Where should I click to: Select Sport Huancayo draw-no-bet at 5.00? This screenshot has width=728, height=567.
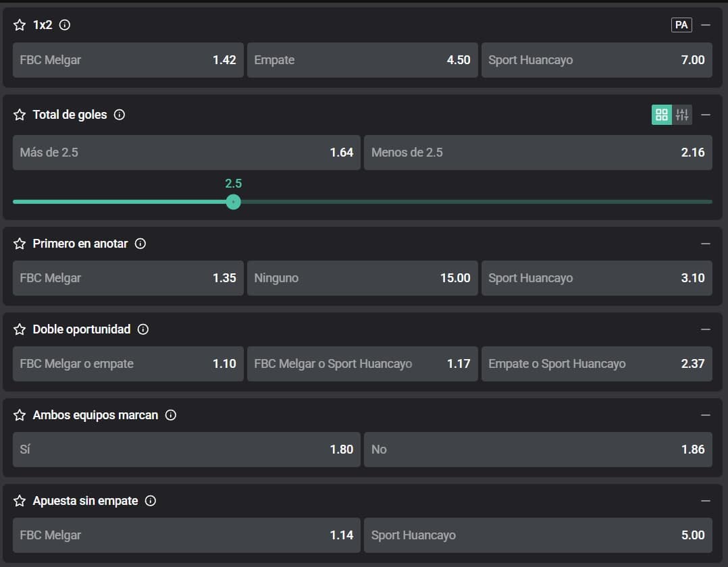538,535
